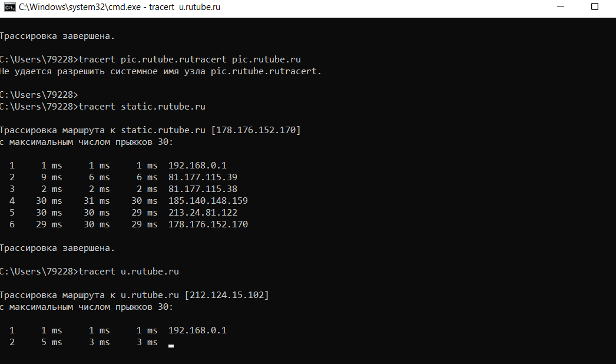Click the hop 6 row address 178.176.152.170
This screenshot has height=364, width=616.
208,224
